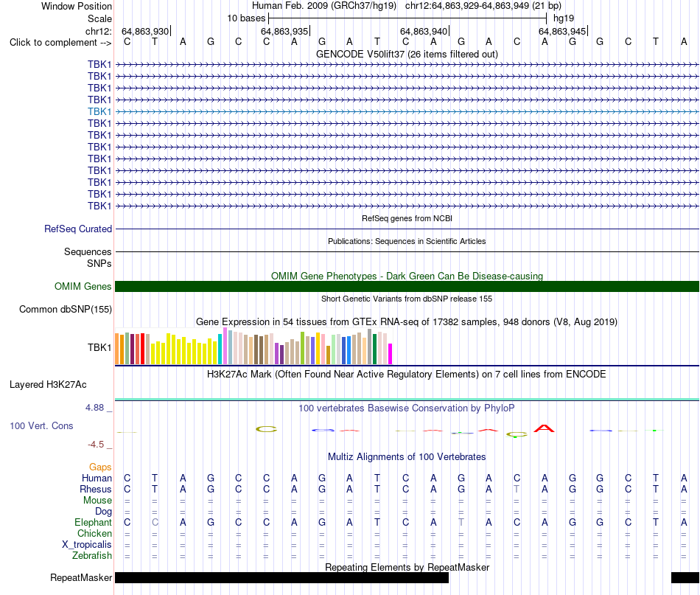The width and height of the screenshot is (700, 595).
Task: Click the chr12: base position label
Action: [98, 31]
